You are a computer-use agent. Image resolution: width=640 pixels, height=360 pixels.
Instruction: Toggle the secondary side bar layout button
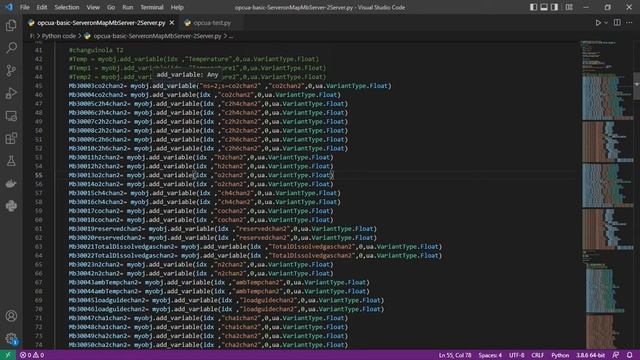point(554,7)
